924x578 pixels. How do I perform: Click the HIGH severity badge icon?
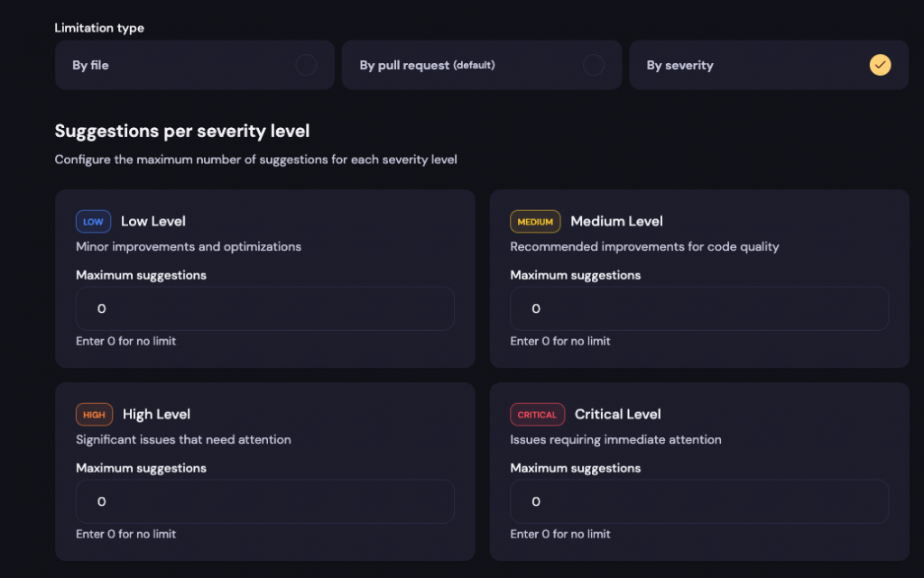coord(94,415)
